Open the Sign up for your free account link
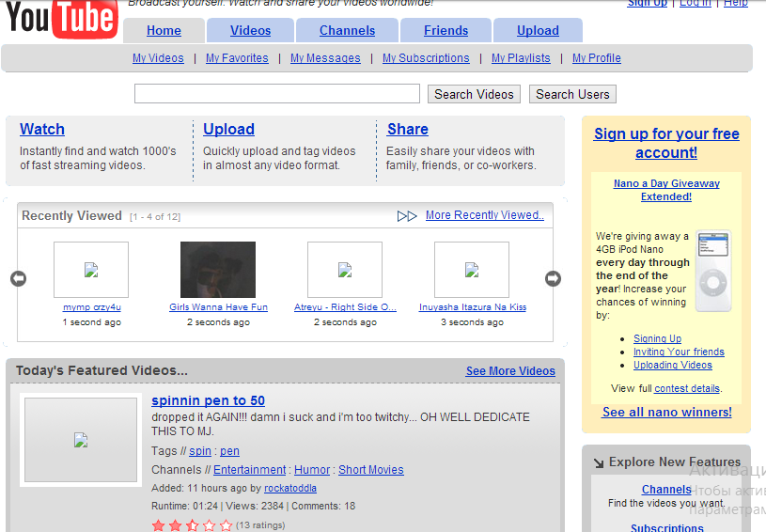 [666, 143]
